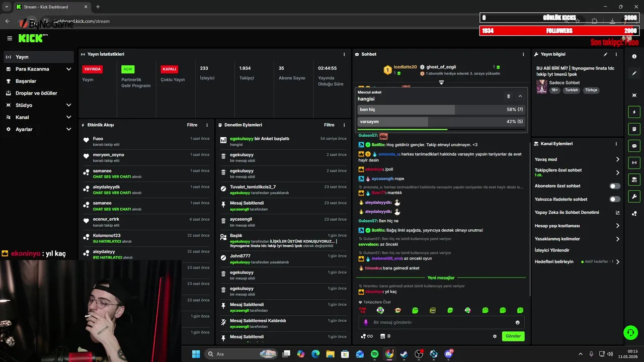Open Hedefleri belirleyin goals option

click(x=577, y=261)
